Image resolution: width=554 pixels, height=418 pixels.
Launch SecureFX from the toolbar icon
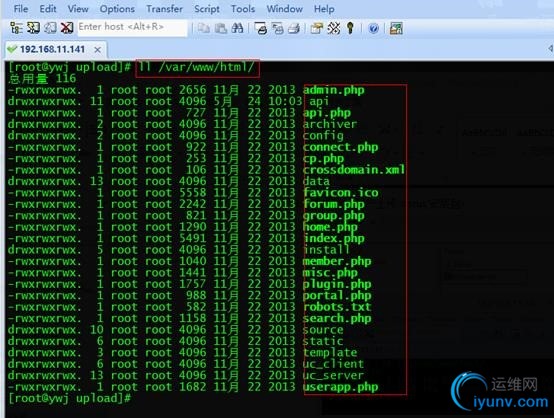pyautogui.click(x=396, y=28)
